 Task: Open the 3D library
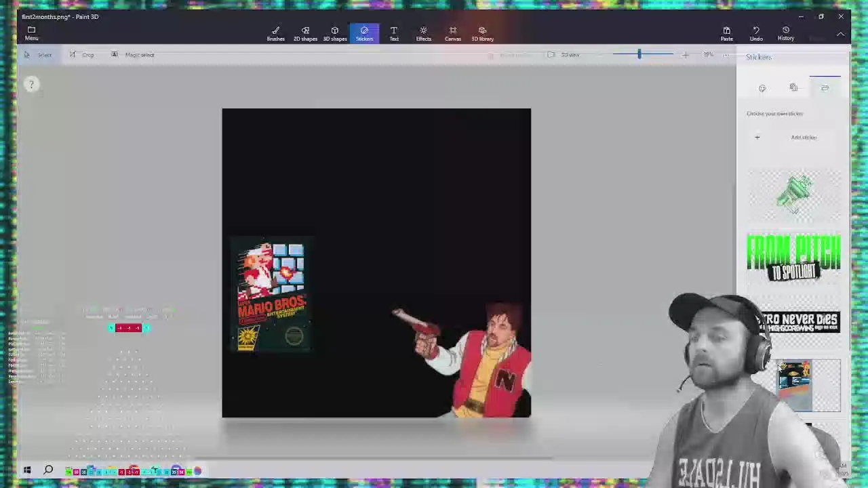(x=482, y=33)
